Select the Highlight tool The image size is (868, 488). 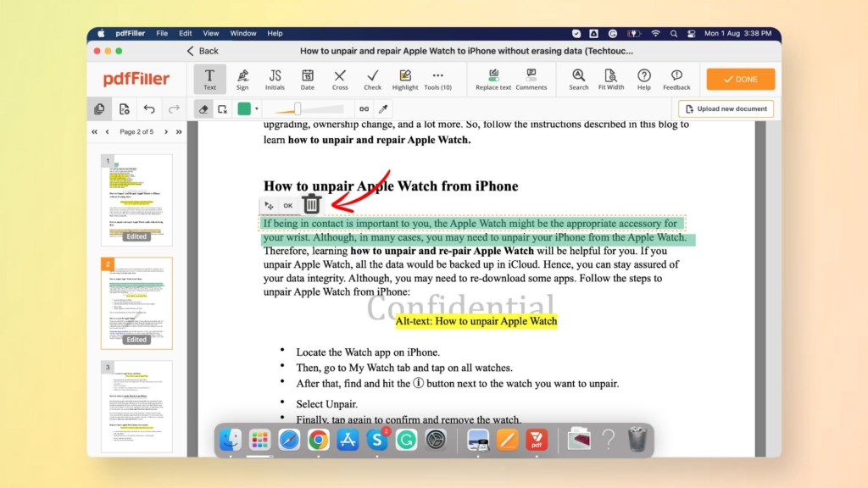pyautogui.click(x=405, y=79)
